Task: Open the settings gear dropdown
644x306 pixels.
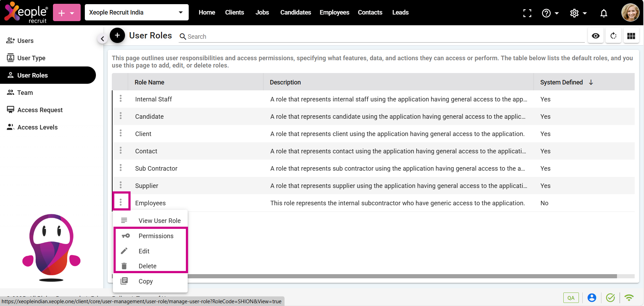Action: [x=578, y=13]
